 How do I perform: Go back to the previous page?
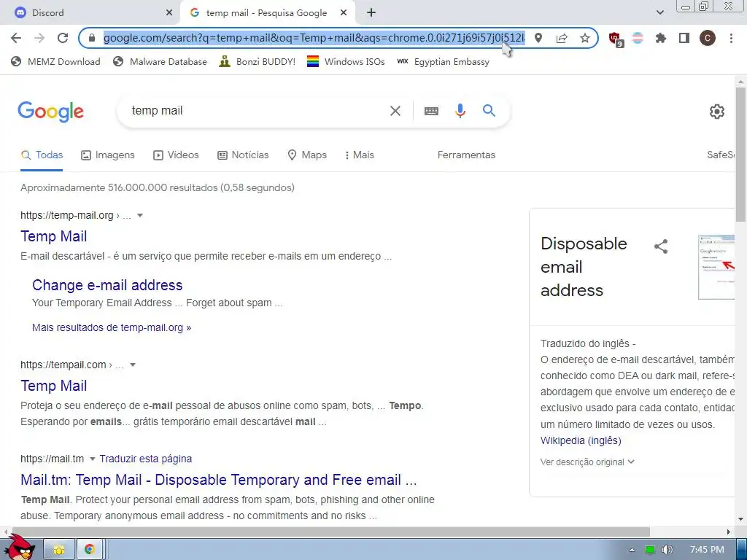[x=16, y=38]
